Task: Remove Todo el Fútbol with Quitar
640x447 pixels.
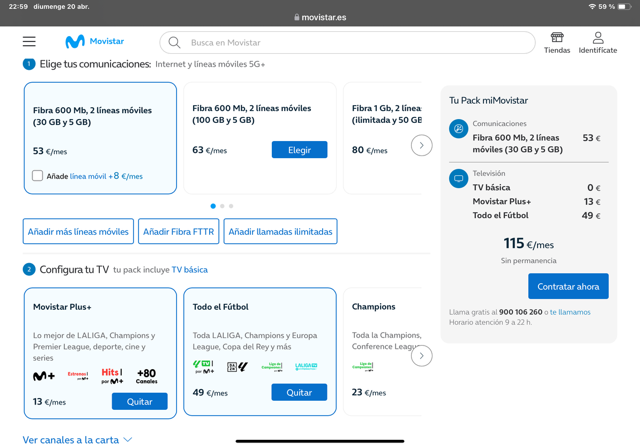Action: (x=299, y=392)
